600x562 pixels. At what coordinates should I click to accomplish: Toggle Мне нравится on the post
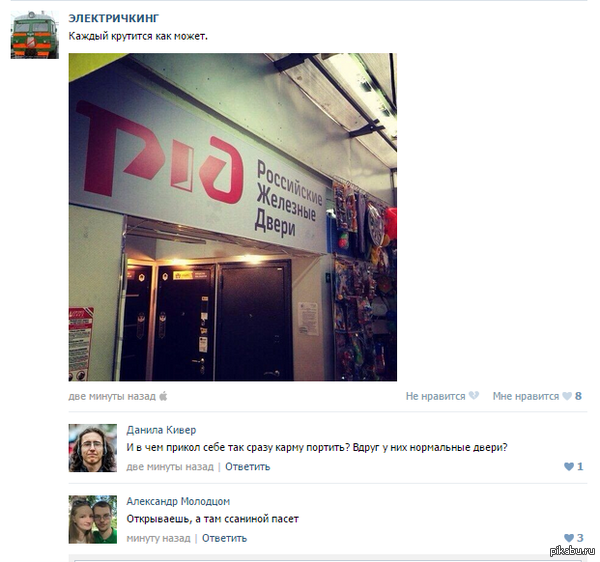pos(526,396)
